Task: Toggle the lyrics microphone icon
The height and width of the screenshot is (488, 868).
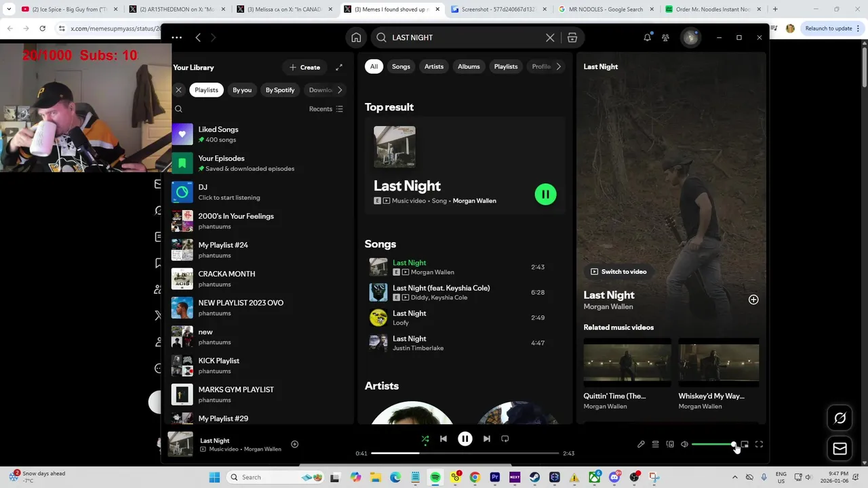Action: point(641,445)
